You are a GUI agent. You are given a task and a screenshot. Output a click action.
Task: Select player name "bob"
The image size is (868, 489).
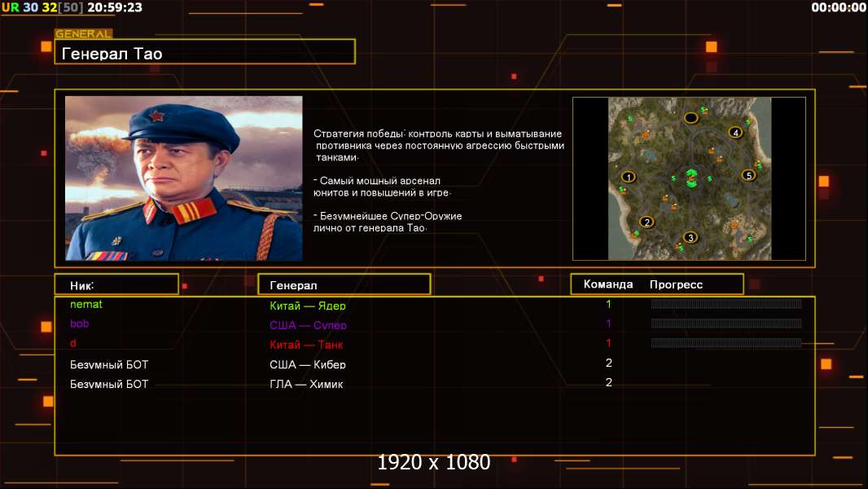point(79,324)
